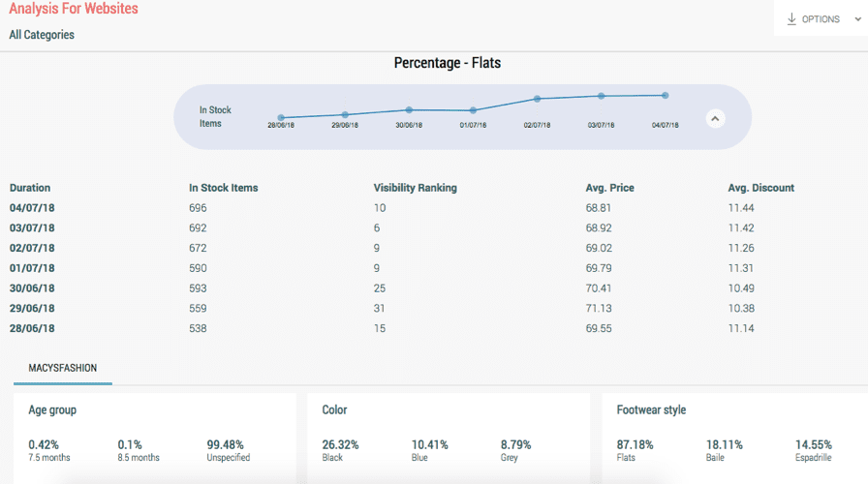Collapse the chart with the up-chevron button
Image resolution: width=868 pixels, height=484 pixels.
[x=715, y=118]
